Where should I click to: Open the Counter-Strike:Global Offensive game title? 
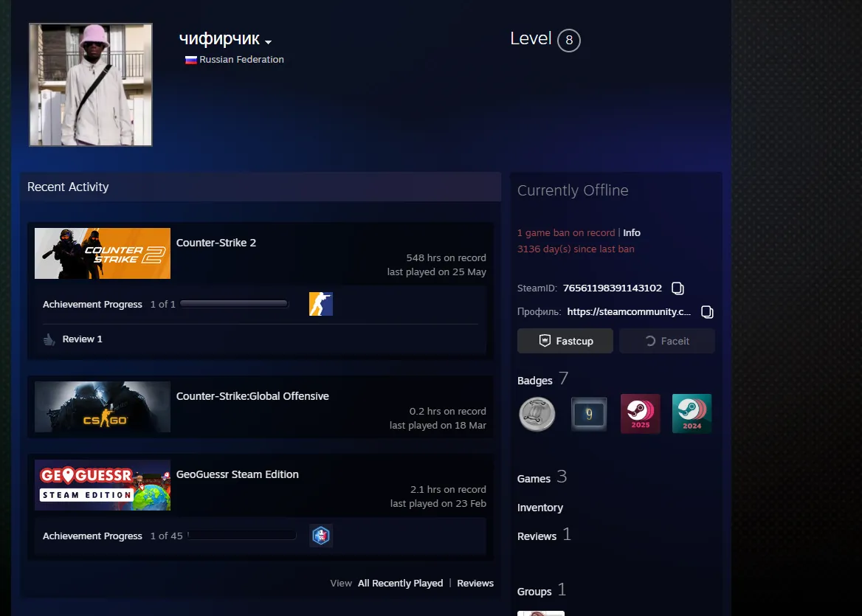(252, 396)
